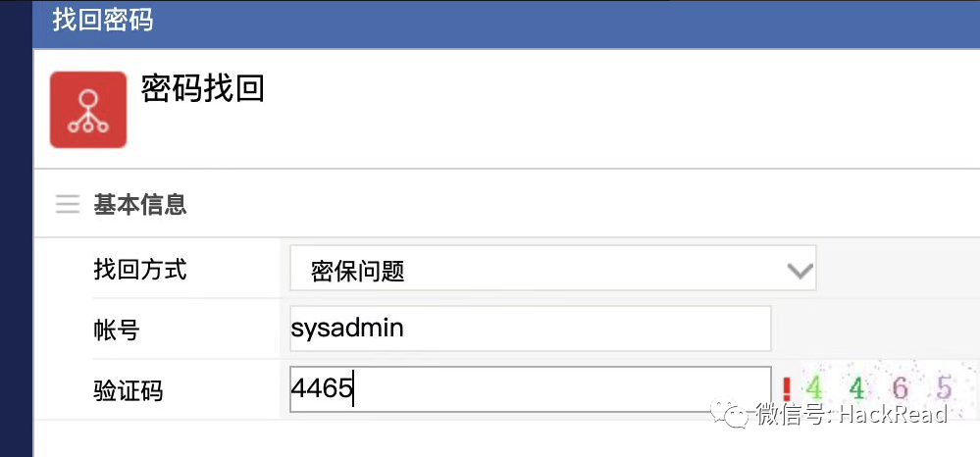This screenshot has width=980, height=457.
Task: Click the 帐号 field containing sysadmin
Action: (x=531, y=329)
